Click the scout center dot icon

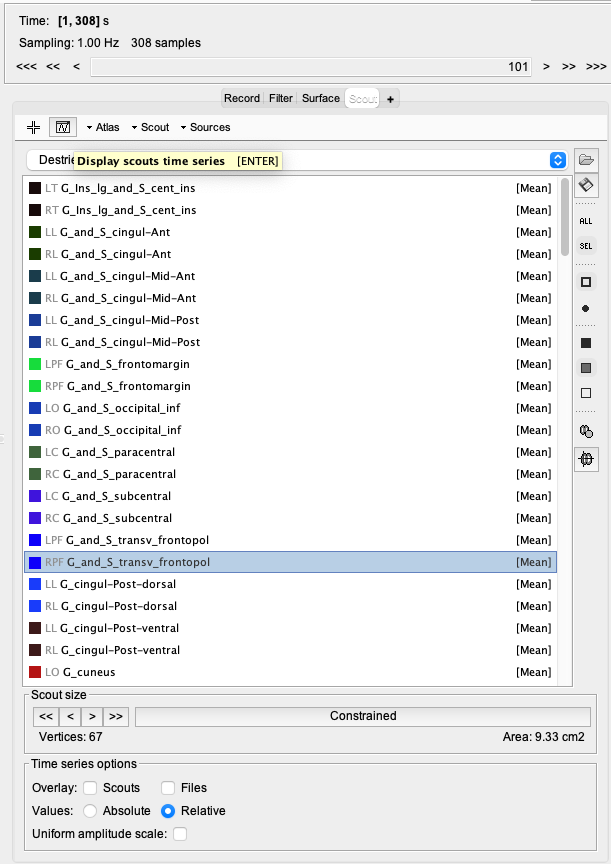click(x=586, y=309)
